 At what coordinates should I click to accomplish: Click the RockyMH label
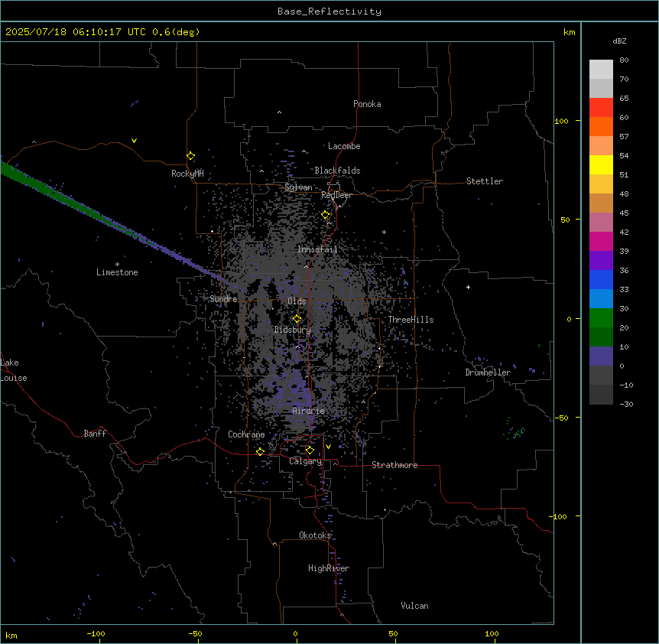(x=187, y=174)
